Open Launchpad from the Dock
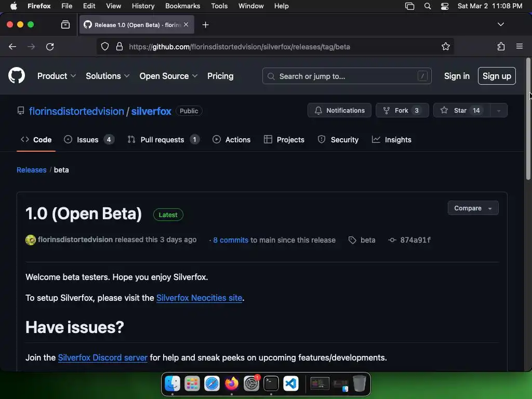532x399 pixels. point(192,384)
